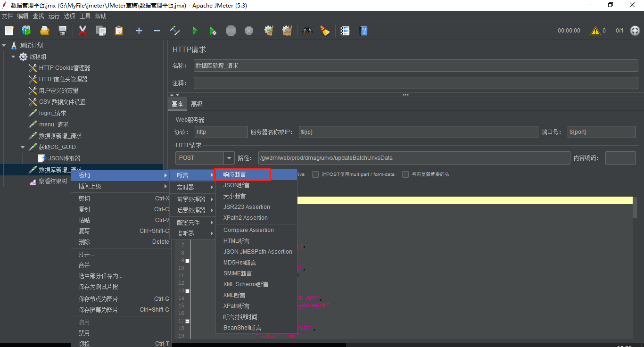Open the 选项 menu
This screenshot has height=347, width=644.
(69, 16)
